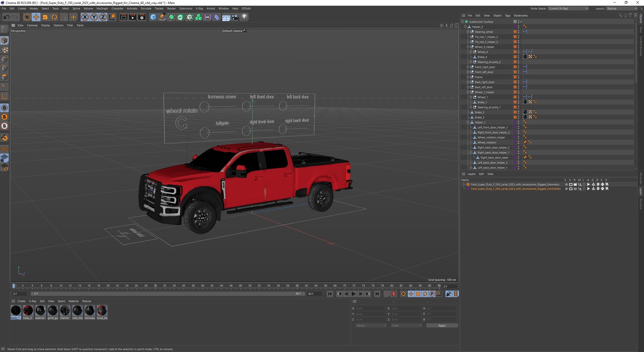This screenshot has height=352, width=644.
Task: Render to Picture Viewer icon
Action: click(132, 17)
